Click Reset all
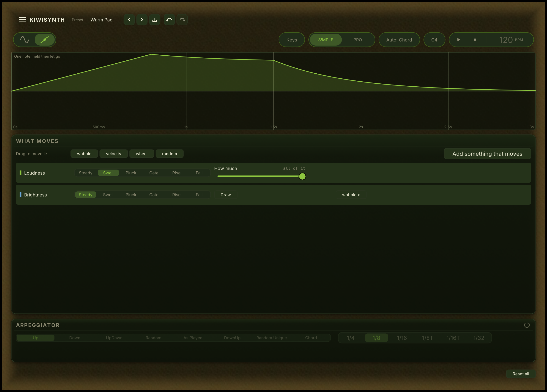The image size is (547, 392). click(521, 374)
